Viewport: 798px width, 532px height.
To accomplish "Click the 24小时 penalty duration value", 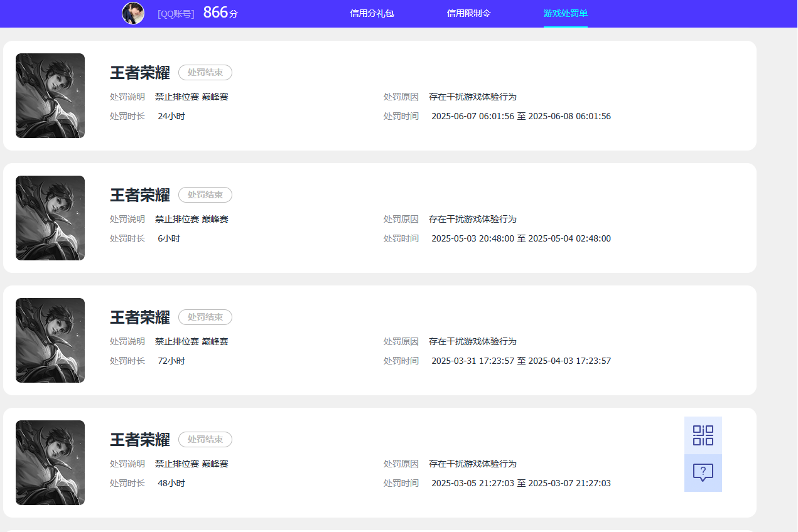I will point(171,116).
